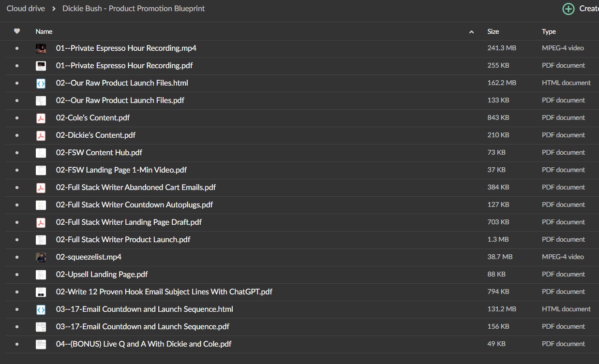The height and width of the screenshot is (364, 599).
Task: Toggle favorite marker for Live Q and A PDF
Action: [x=17, y=344]
